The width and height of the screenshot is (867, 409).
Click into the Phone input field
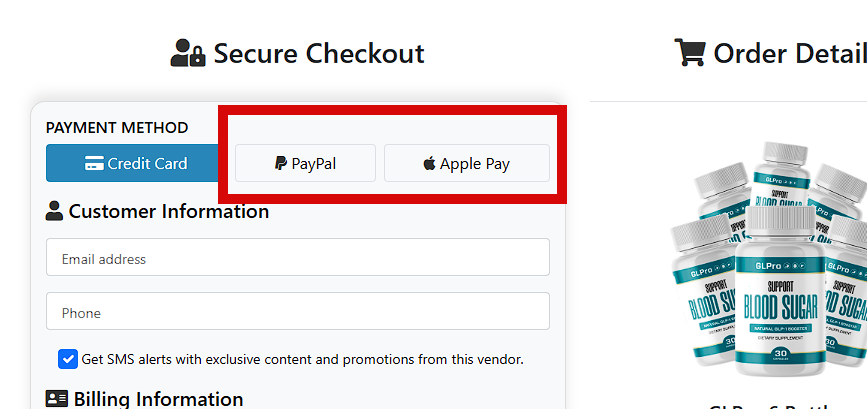[297, 312]
